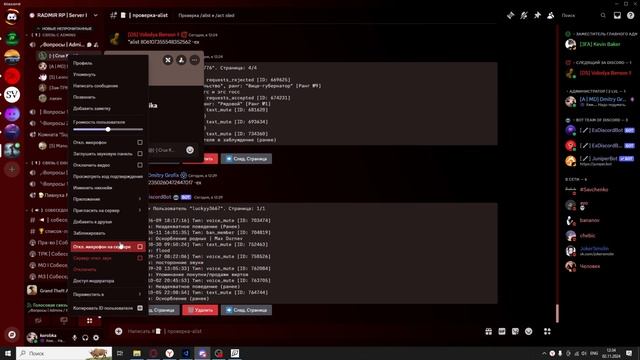This screenshot has height=360, width=640.
Task: Click the search magnifier icon
Action: 603,16
